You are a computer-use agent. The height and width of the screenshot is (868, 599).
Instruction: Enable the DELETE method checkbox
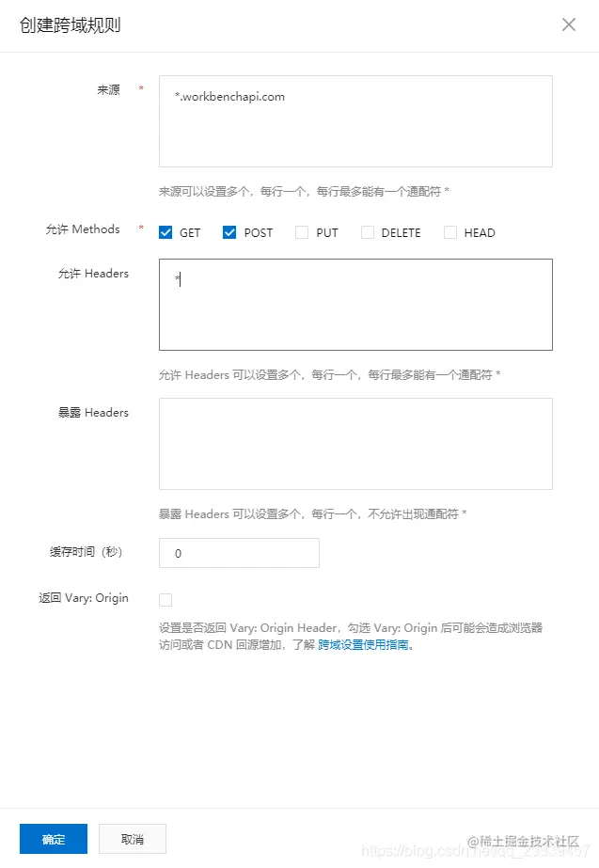coord(368,232)
